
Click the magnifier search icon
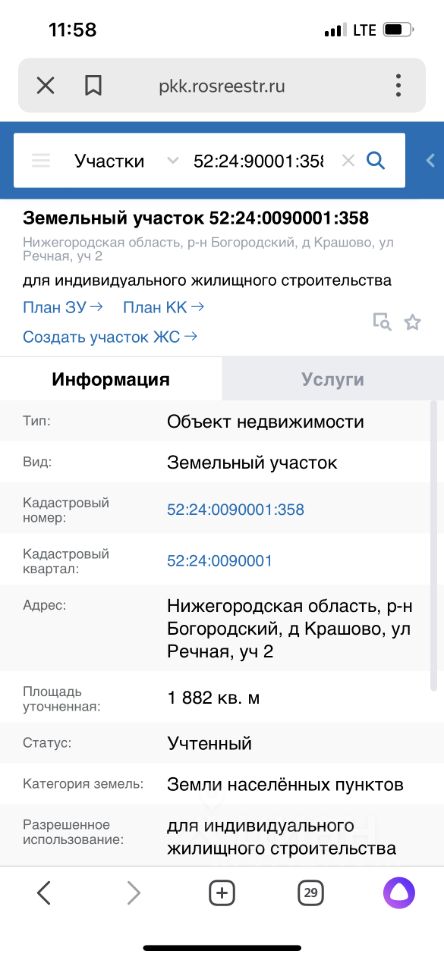click(375, 161)
